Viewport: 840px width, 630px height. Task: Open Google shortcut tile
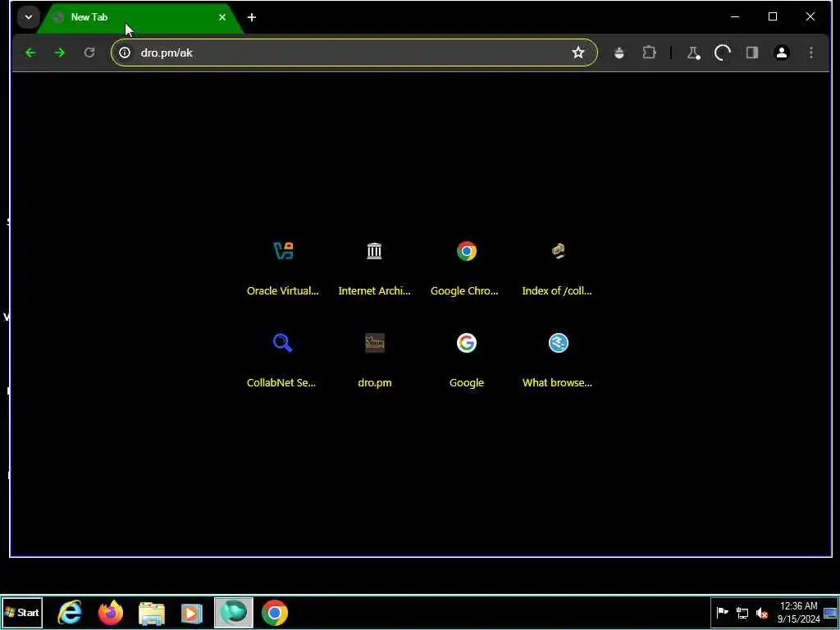pyautogui.click(x=466, y=361)
